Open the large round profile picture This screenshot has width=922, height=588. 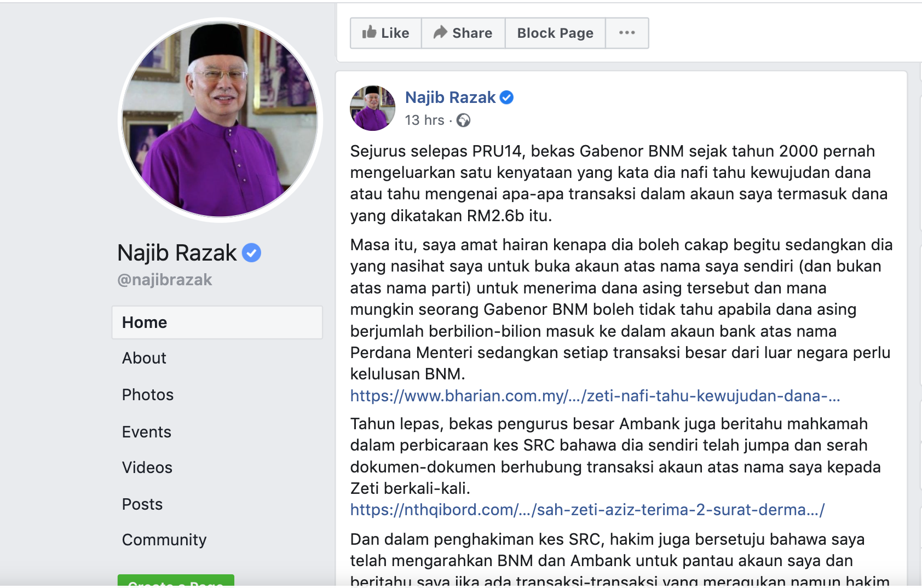point(220,120)
